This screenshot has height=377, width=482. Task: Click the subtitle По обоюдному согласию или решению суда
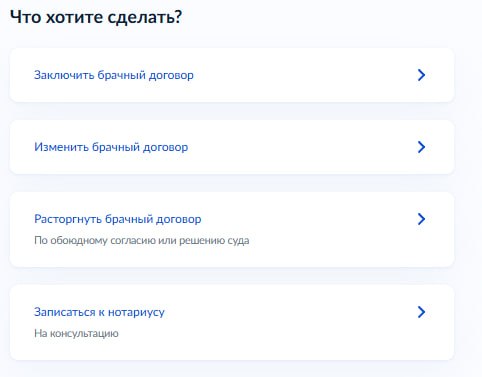[142, 241]
